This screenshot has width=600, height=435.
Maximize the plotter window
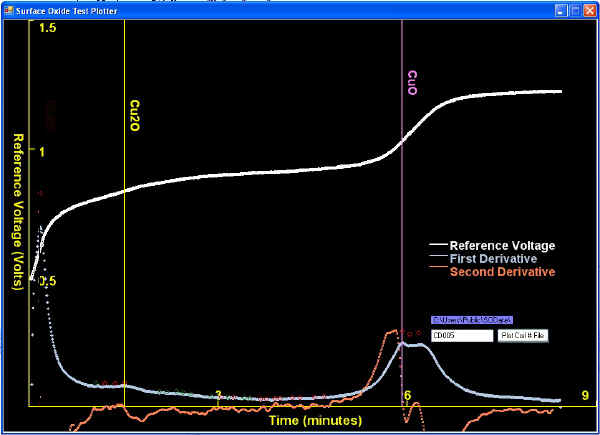click(575, 10)
